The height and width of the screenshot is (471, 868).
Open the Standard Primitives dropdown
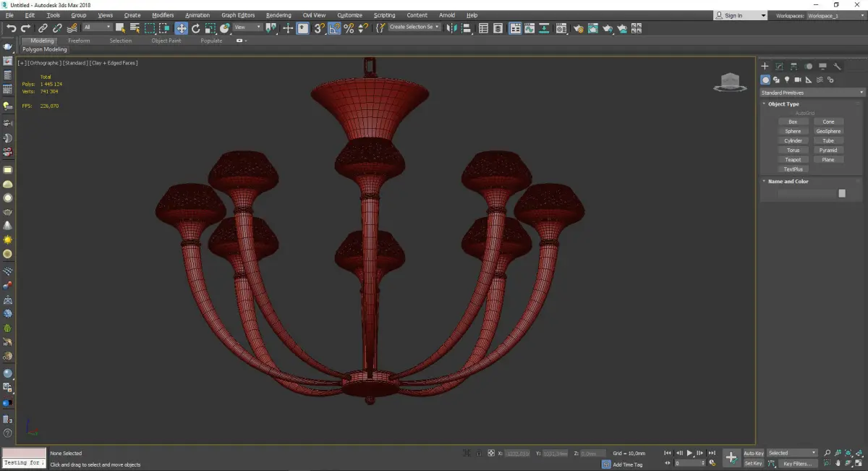[x=812, y=93]
